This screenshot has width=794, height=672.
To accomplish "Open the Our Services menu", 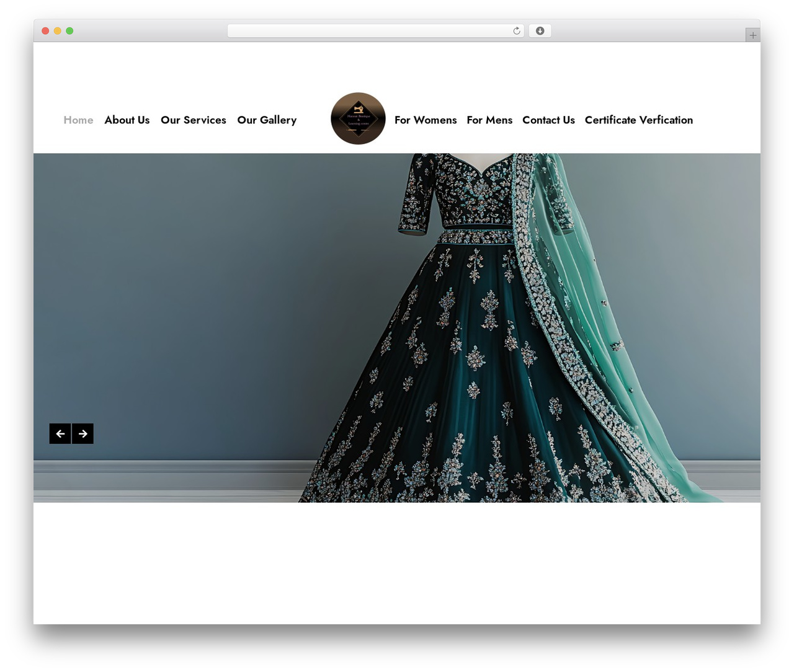I will 194,120.
